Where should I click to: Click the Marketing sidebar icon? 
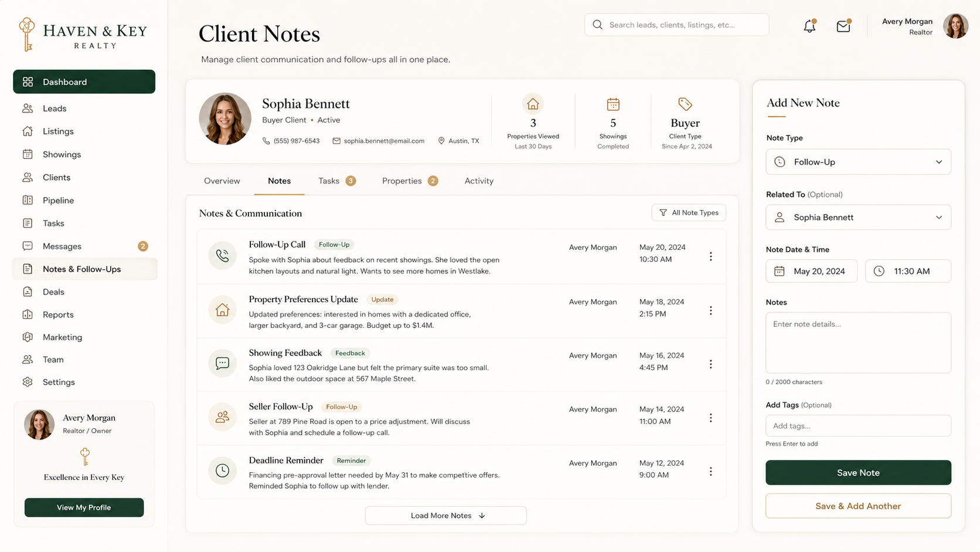point(28,337)
